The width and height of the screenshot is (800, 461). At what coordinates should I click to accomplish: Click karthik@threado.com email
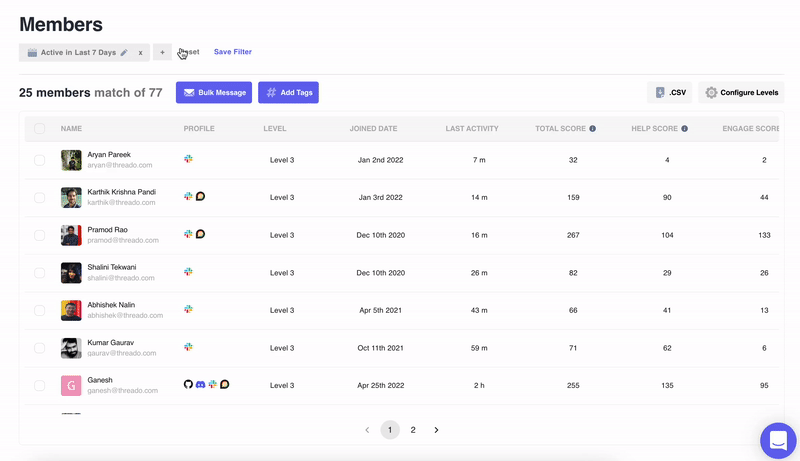pos(121,202)
